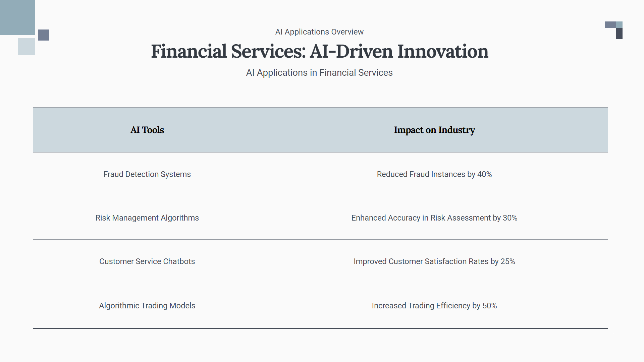
Task: Click 'Reduced Fraud Instances by 40%' cell
Action: click(x=434, y=174)
